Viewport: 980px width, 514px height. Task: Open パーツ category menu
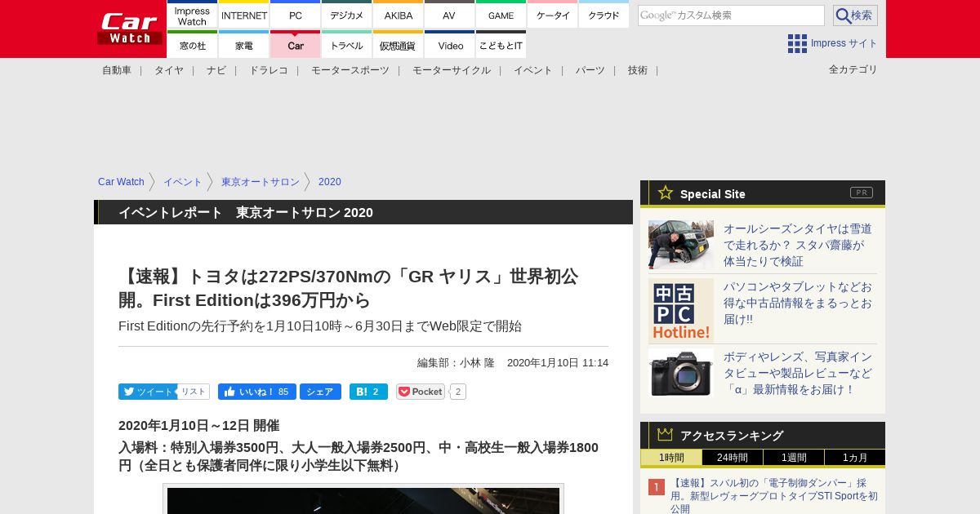click(x=590, y=70)
